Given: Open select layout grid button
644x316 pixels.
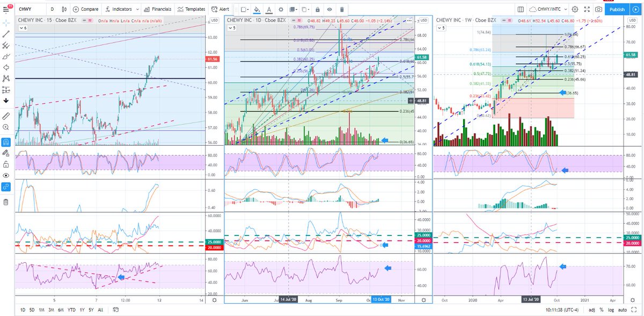Looking at the screenshot, I should click(521, 9).
